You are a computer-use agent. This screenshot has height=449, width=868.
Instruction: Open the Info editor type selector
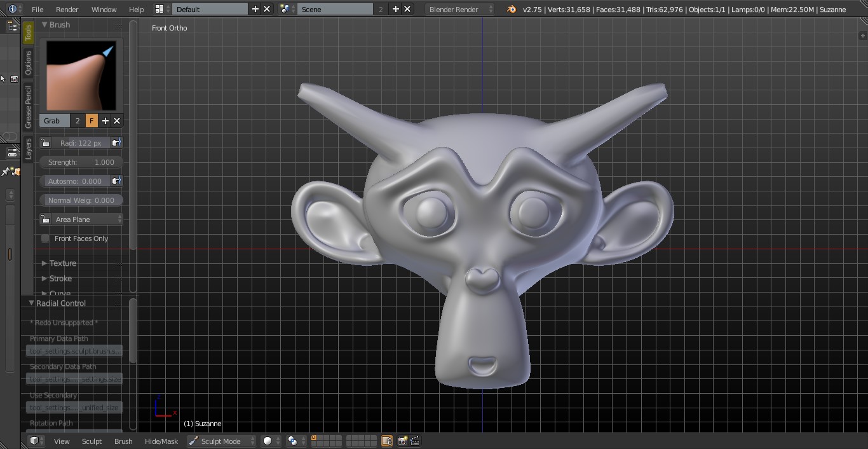click(x=15, y=9)
